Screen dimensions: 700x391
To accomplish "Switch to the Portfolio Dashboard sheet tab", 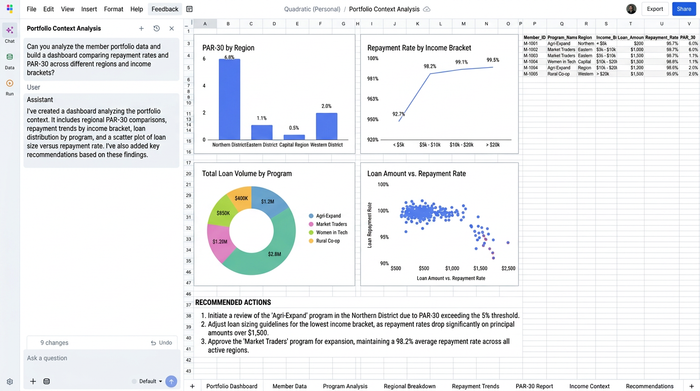I will coord(232,386).
